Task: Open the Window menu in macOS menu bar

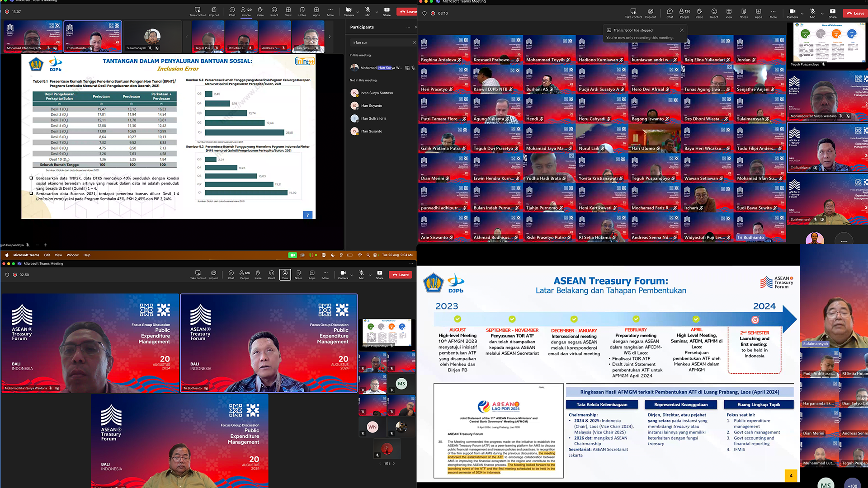Action: tap(72, 255)
